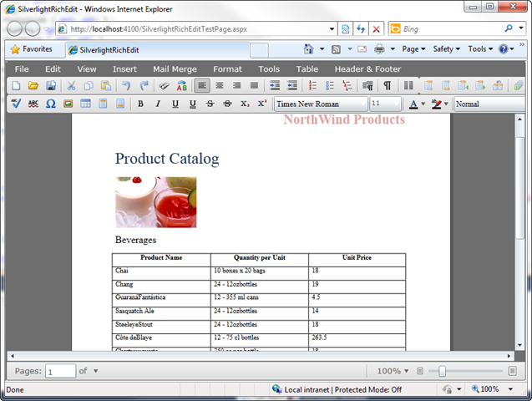This screenshot has height=401, width=532.
Task: Save document floppy disk icon
Action: click(51, 85)
